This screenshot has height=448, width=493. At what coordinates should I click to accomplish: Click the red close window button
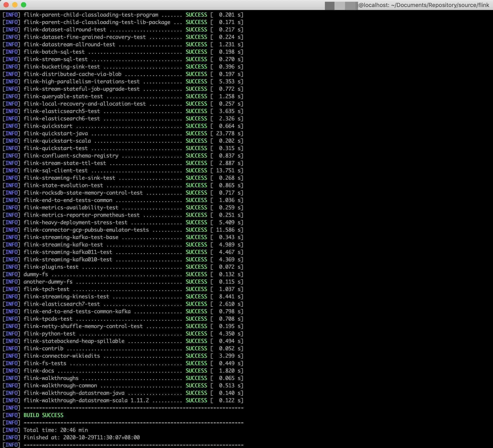(x=6, y=5)
